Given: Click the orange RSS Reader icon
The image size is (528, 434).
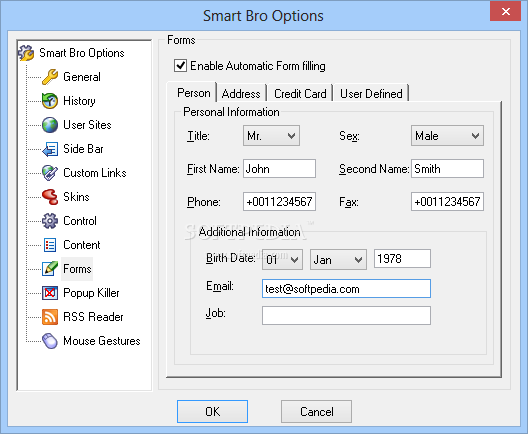Looking at the screenshot, I should [x=50, y=317].
